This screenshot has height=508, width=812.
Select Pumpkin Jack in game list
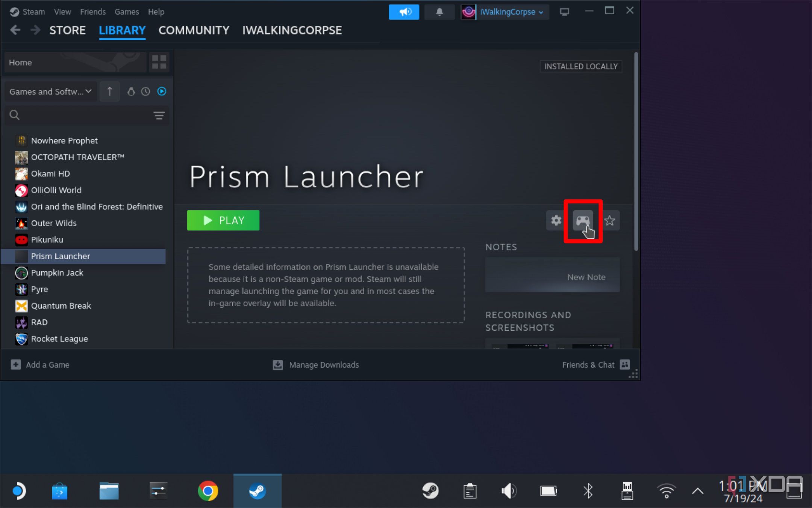[x=83, y=273]
